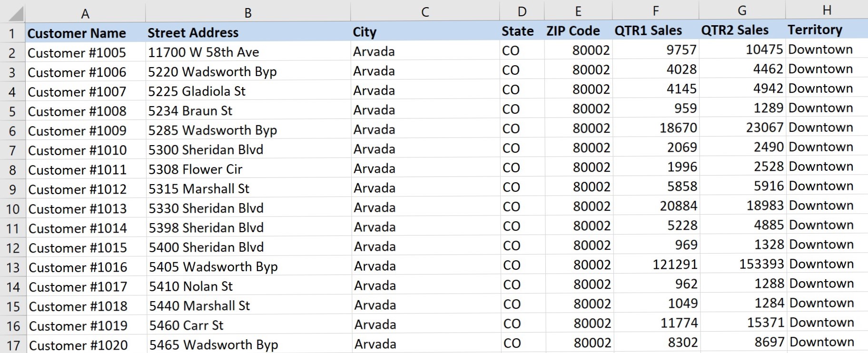Select column H header
The height and width of the screenshot is (353, 868).
[x=827, y=10]
